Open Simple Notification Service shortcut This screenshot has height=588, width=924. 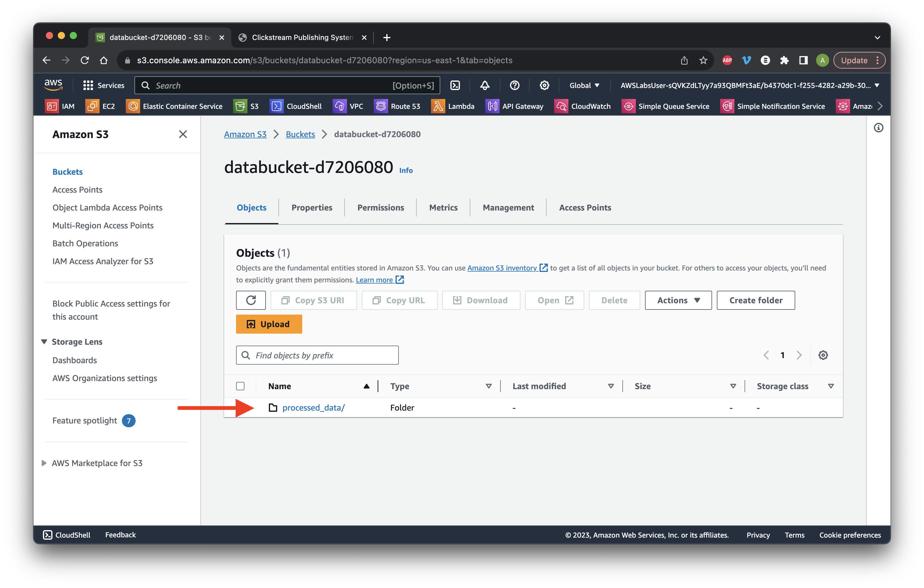tap(772, 106)
